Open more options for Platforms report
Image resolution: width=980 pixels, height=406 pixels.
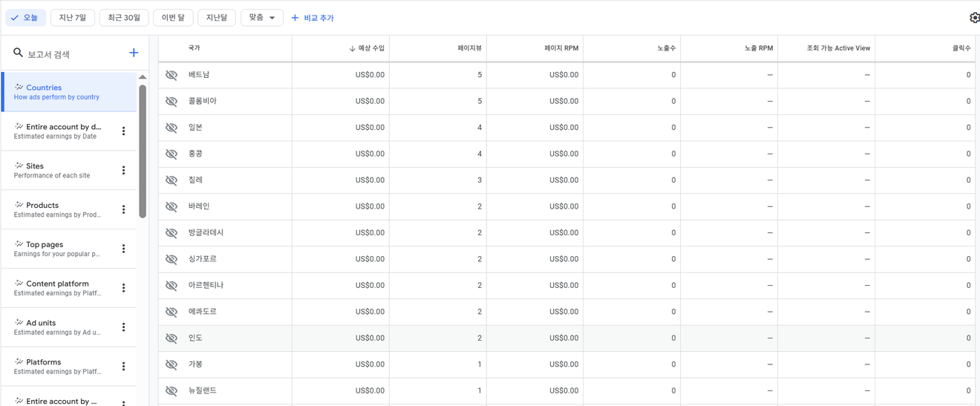[123, 367]
